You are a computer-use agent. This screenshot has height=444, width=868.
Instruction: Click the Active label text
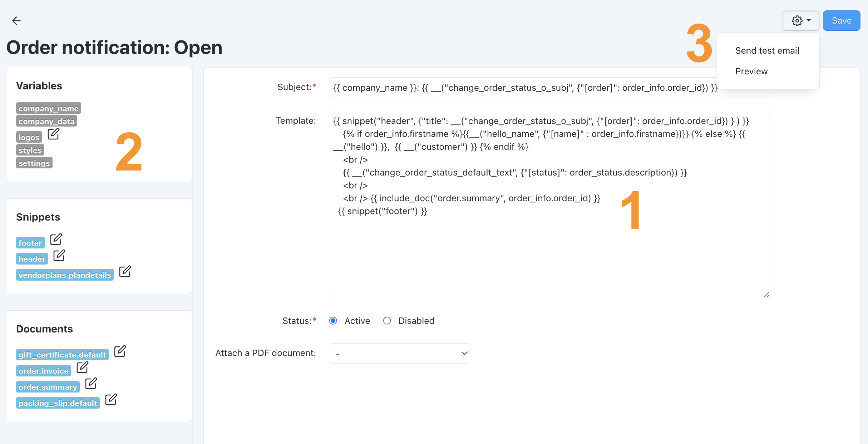pos(357,321)
